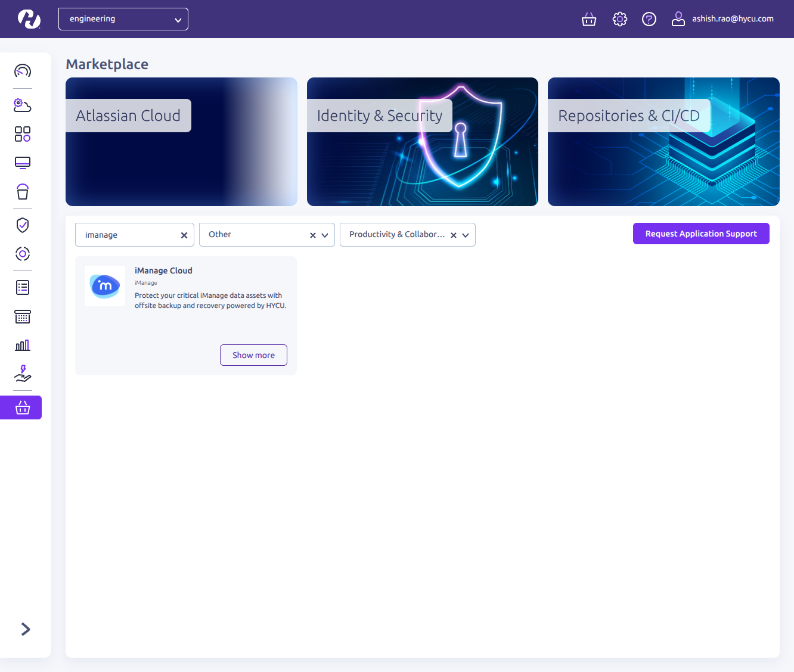This screenshot has height=672, width=794.
Task: Open the applications grid sidebar icon
Action: coord(23,134)
